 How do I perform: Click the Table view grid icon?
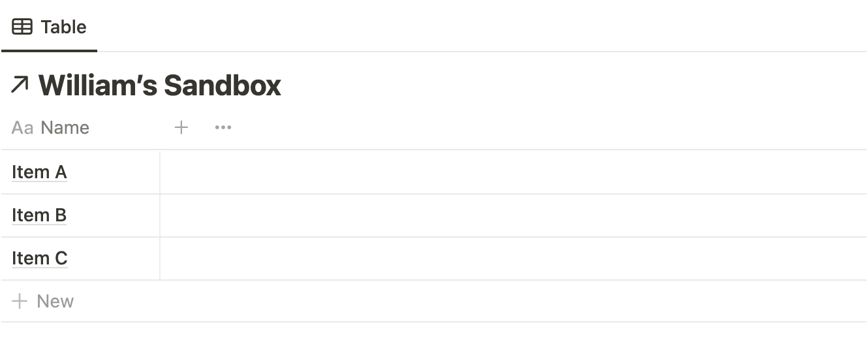coord(22,27)
